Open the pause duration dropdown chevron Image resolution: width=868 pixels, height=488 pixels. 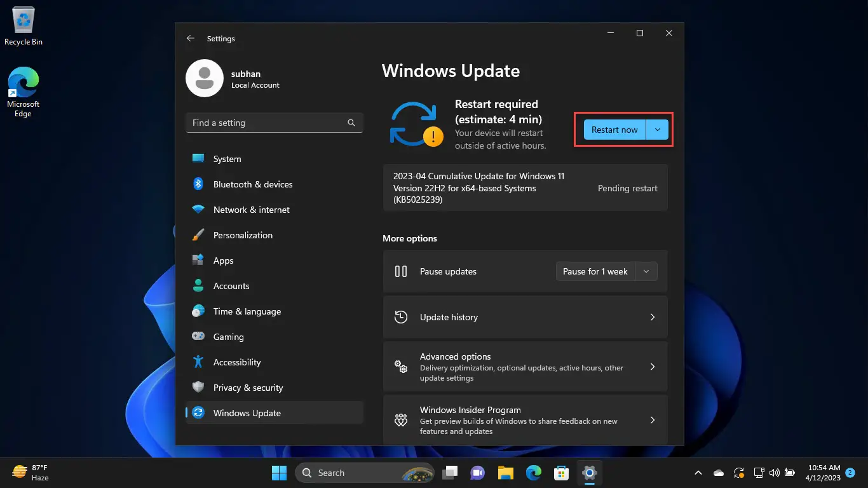[646, 271]
